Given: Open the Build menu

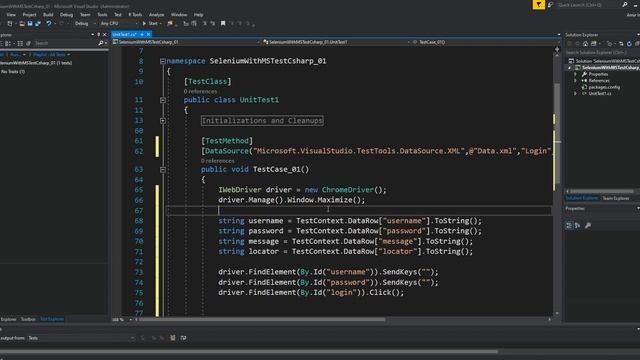Looking at the screenshot, I should point(48,15).
